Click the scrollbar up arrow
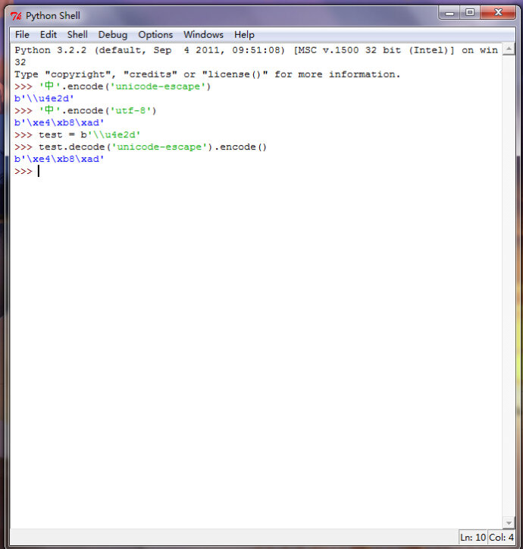 (509, 49)
